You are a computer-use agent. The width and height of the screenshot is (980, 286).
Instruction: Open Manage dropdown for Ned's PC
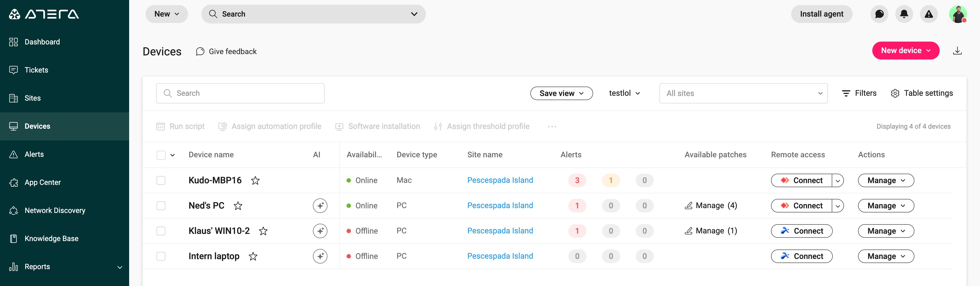click(886, 206)
